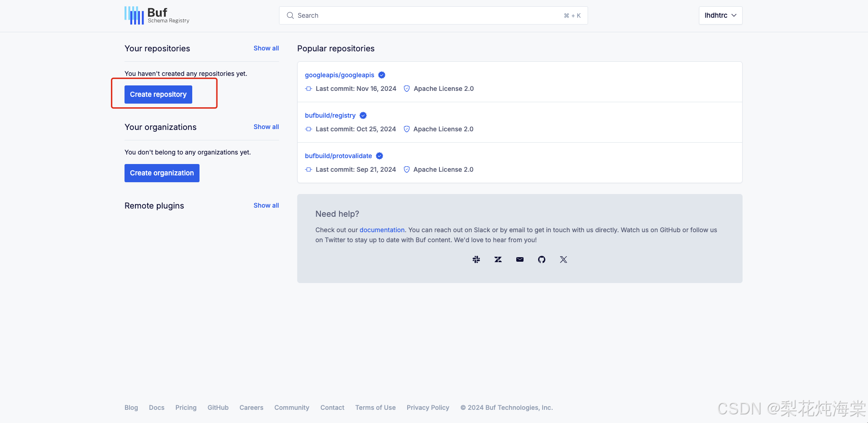
Task: Click 'Last commit: Oct 25, 2024' text
Action: tap(356, 129)
